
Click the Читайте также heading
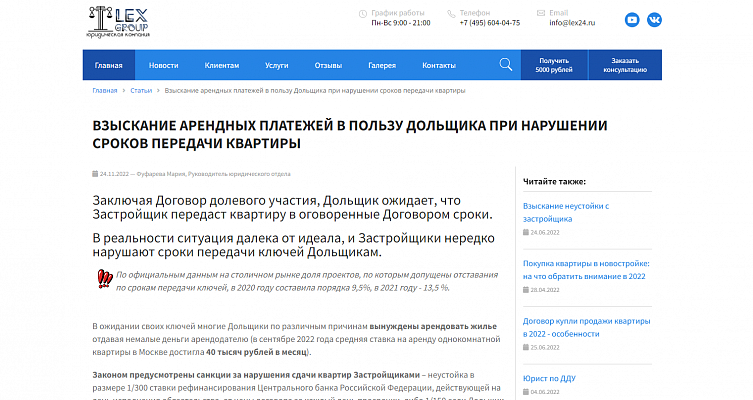[x=554, y=182]
